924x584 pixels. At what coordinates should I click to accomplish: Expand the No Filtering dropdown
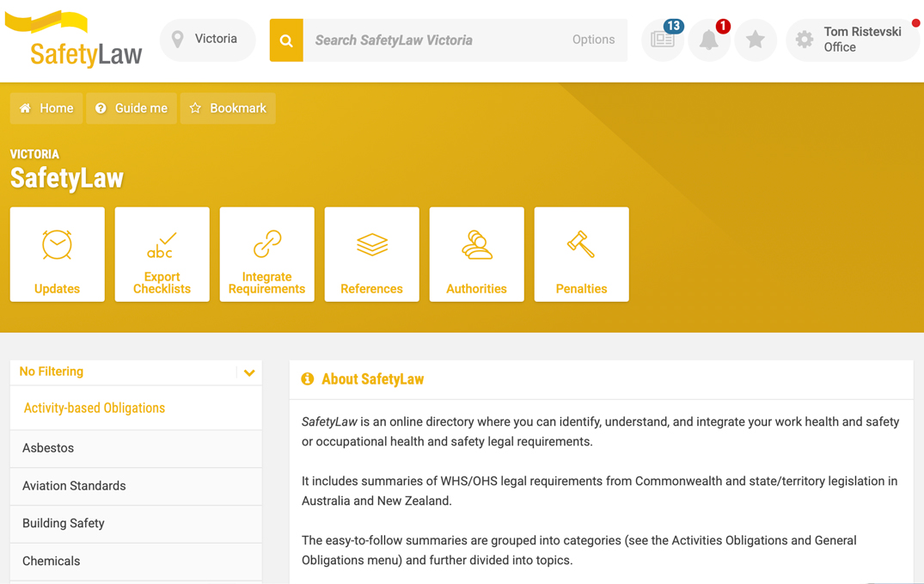[x=136, y=372]
